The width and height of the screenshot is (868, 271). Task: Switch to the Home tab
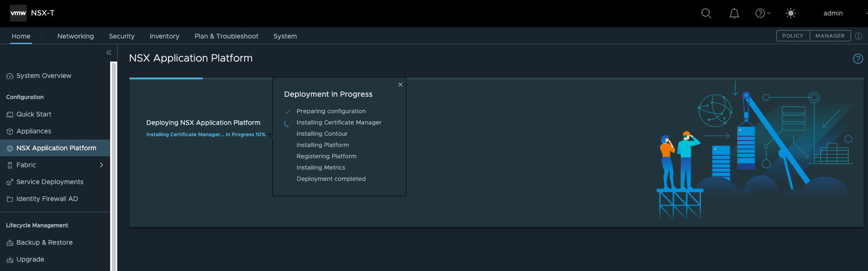click(21, 36)
